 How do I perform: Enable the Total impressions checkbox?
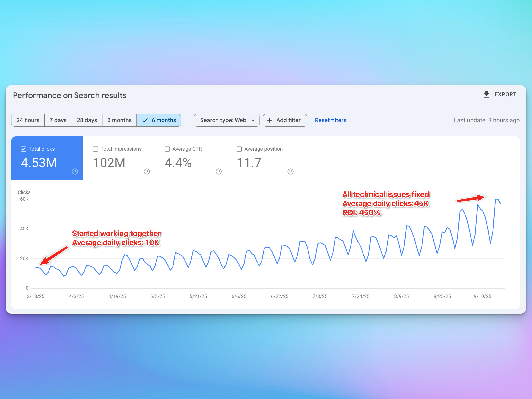click(x=96, y=149)
